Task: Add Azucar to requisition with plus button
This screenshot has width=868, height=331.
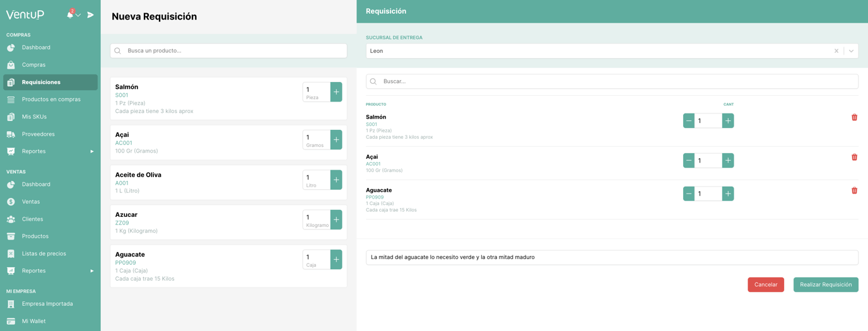Action: point(336,219)
